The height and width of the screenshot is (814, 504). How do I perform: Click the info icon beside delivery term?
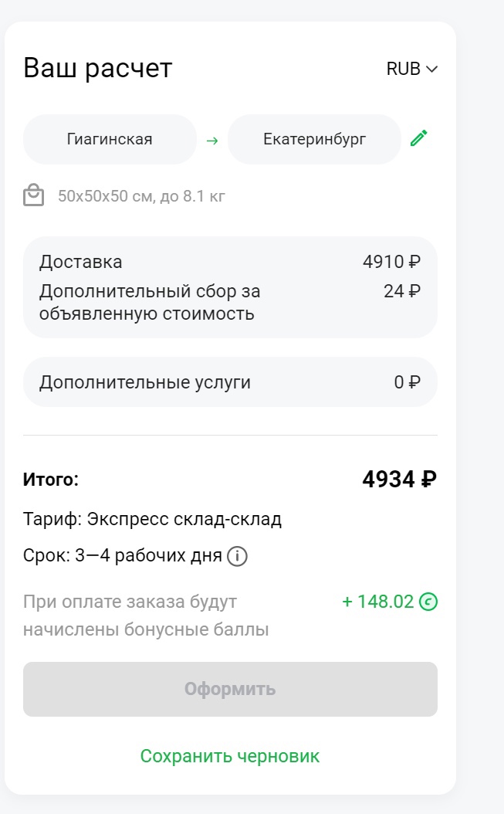238,556
